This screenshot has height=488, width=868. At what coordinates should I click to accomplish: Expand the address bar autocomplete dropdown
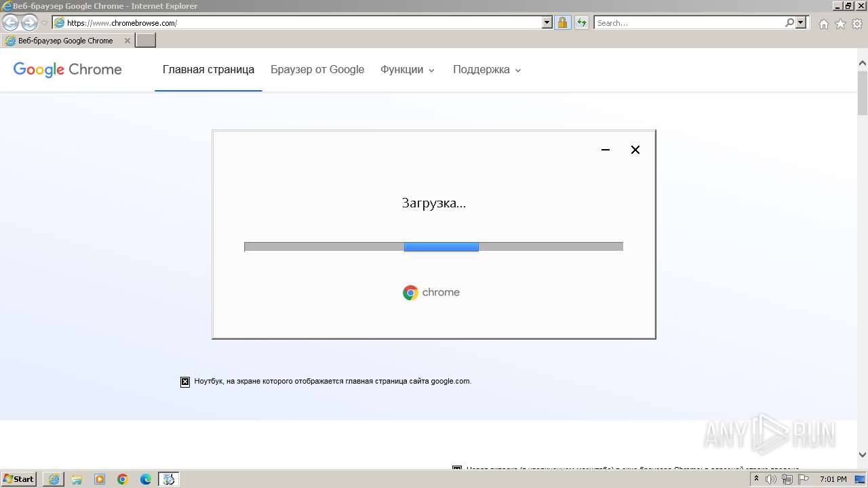coord(547,22)
